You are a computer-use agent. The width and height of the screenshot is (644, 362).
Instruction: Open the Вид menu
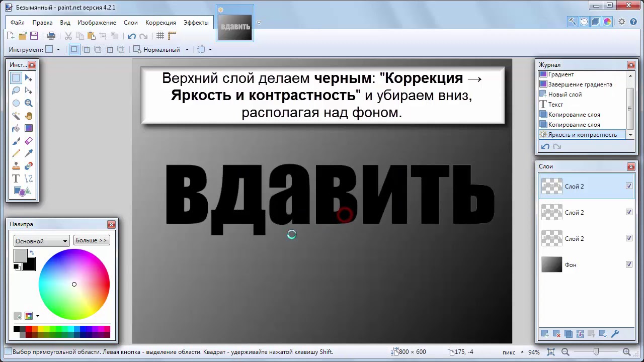point(65,23)
